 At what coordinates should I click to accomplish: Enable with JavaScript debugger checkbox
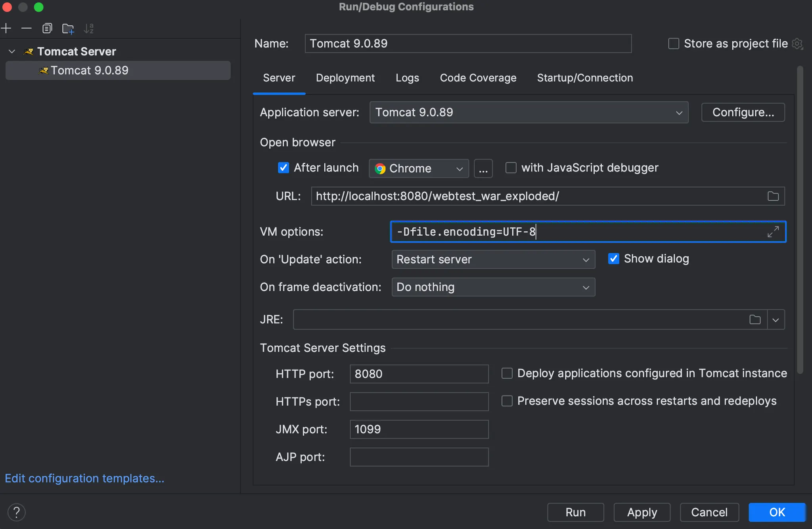511,168
